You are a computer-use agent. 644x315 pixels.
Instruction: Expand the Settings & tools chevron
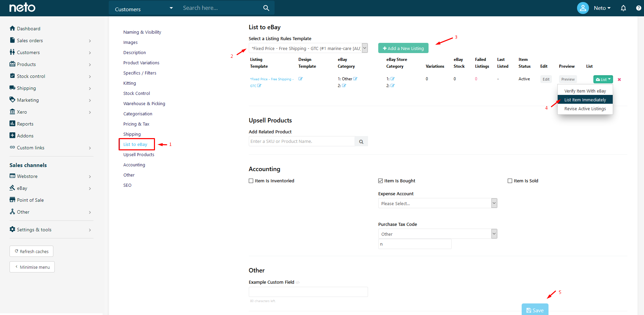coord(90,230)
